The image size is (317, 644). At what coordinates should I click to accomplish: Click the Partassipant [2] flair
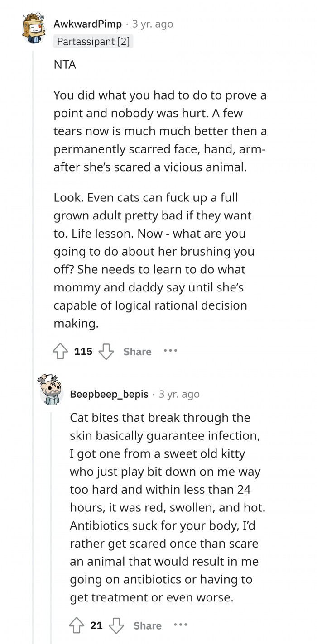click(x=93, y=42)
